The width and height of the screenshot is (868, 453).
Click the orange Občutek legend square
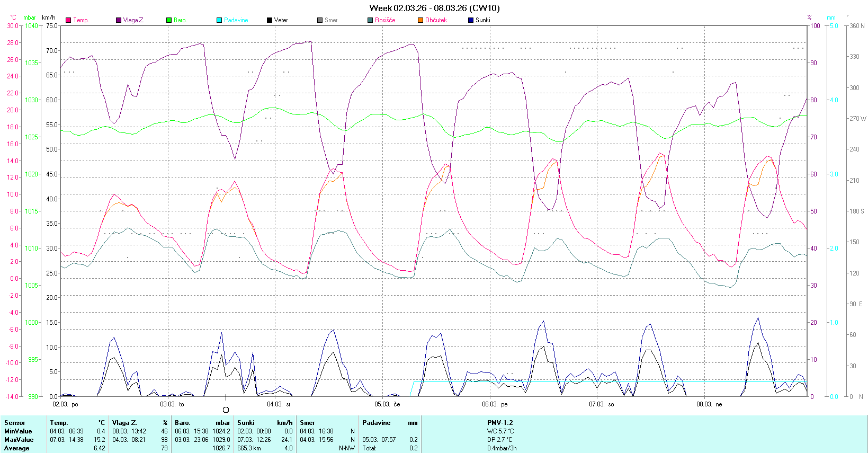click(x=420, y=20)
